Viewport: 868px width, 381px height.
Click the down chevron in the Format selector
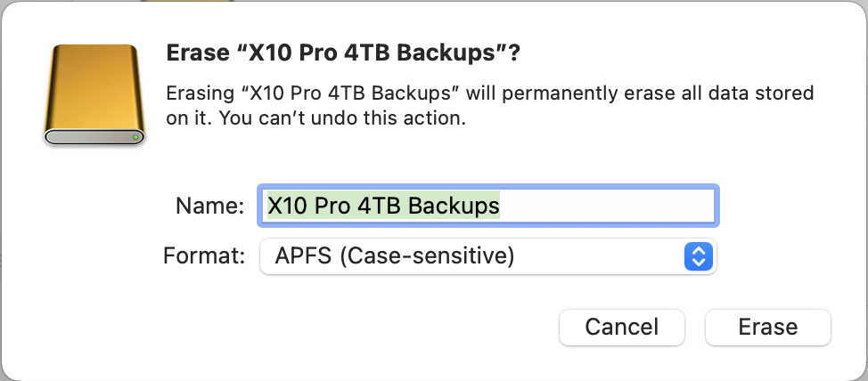point(699,263)
